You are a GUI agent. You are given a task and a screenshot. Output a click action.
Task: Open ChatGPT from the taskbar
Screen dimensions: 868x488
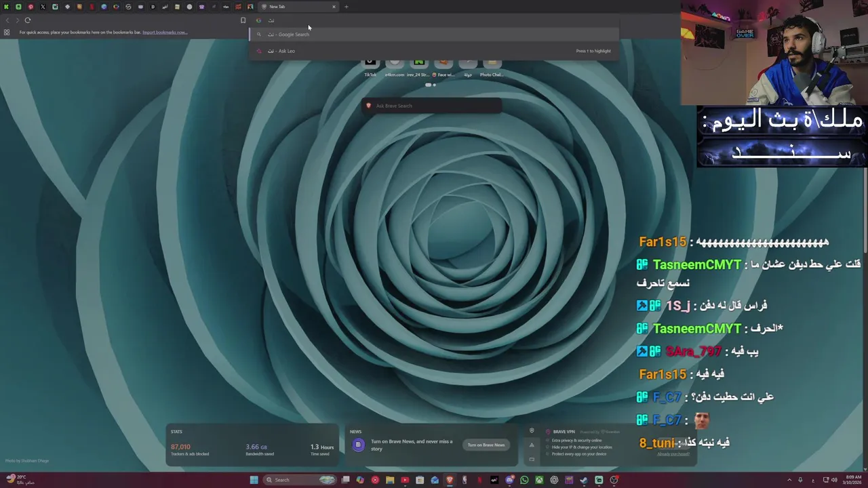tap(554, 480)
